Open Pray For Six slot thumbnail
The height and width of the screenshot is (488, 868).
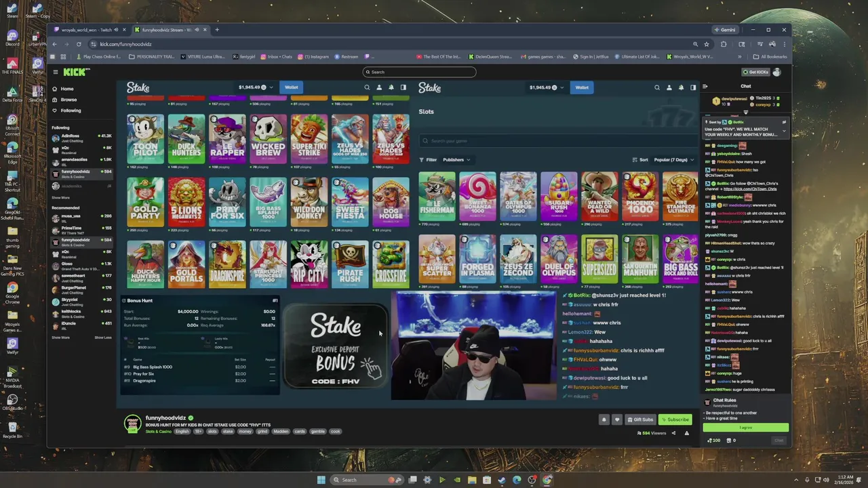pos(227,202)
